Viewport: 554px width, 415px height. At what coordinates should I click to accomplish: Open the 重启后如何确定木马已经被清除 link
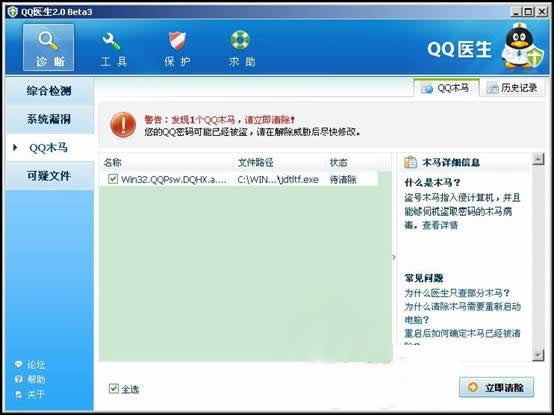[462, 333]
